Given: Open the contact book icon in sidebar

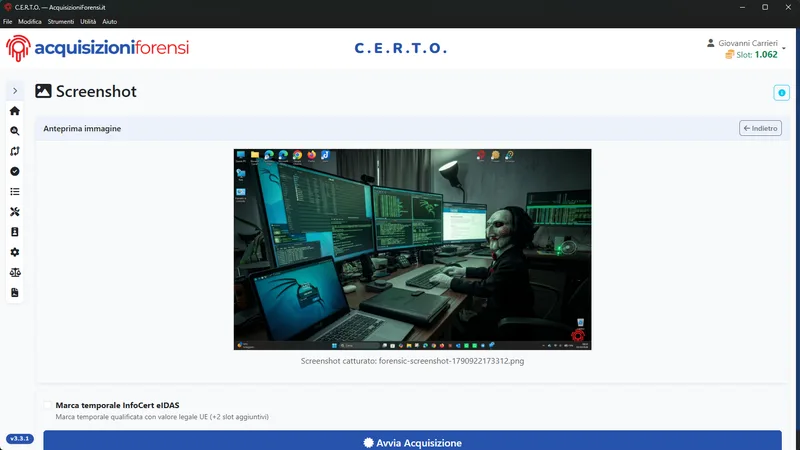Looking at the screenshot, I should [x=15, y=232].
